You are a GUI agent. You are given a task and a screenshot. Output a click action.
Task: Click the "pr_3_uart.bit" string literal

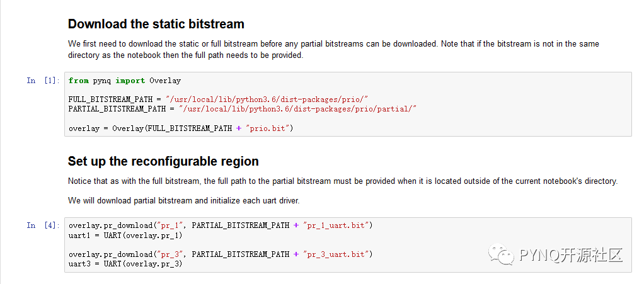(337, 254)
